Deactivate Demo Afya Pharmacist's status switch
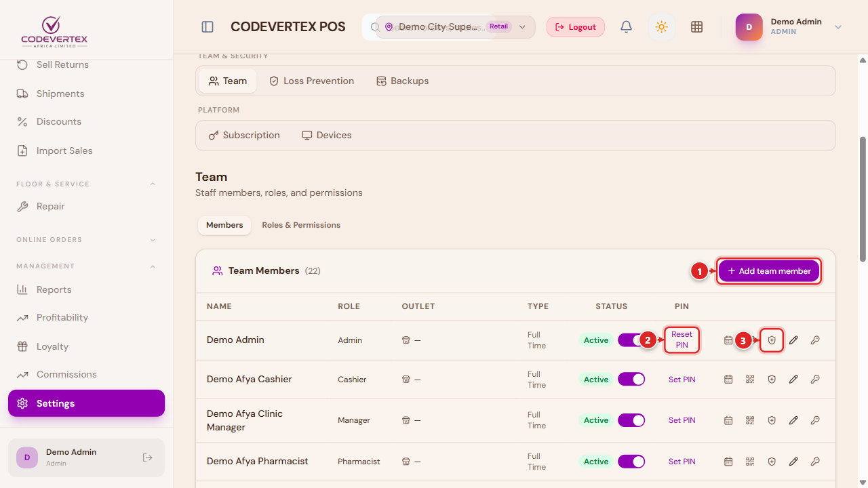 point(631,462)
